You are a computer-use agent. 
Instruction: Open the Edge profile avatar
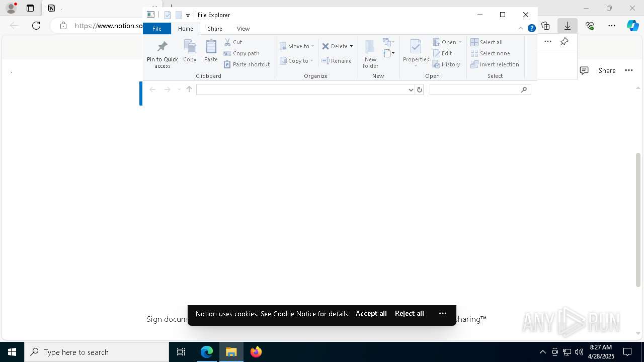(11, 8)
